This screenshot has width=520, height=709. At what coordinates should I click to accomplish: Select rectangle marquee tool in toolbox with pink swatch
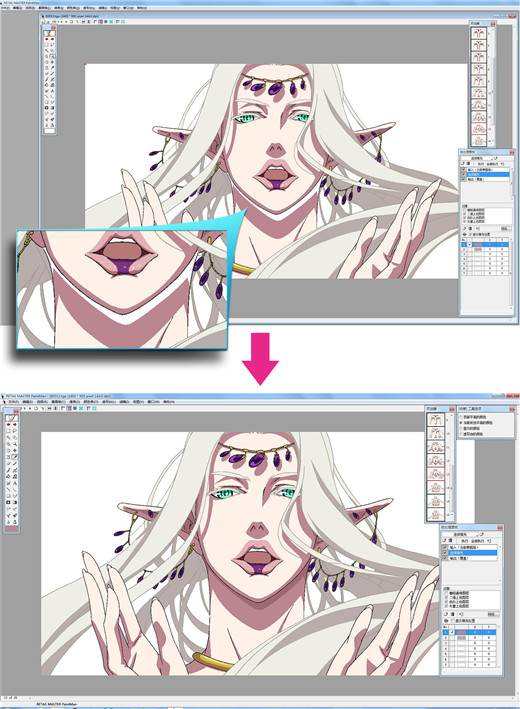pyautogui.click(x=8, y=431)
